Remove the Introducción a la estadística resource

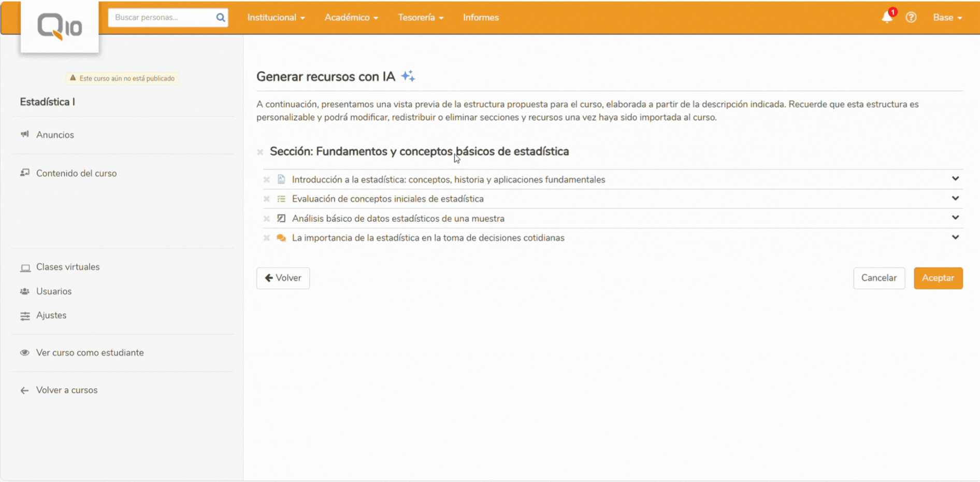click(x=267, y=180)
